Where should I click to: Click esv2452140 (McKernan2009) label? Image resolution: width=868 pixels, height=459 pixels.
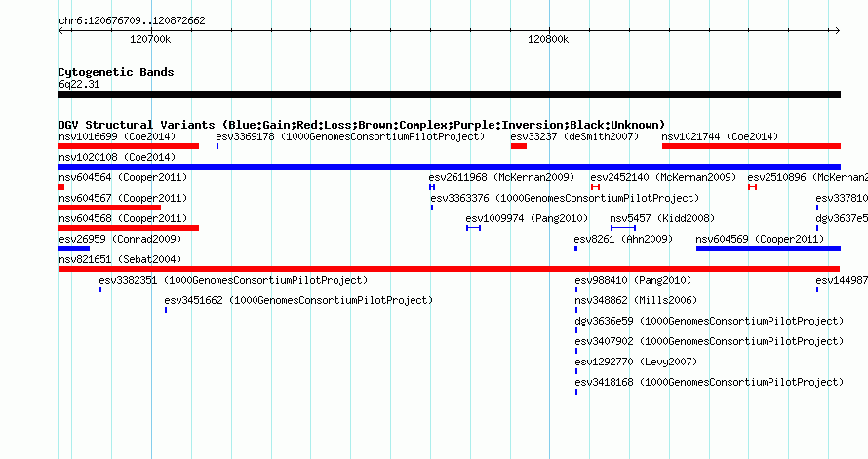tap(663, 177)
